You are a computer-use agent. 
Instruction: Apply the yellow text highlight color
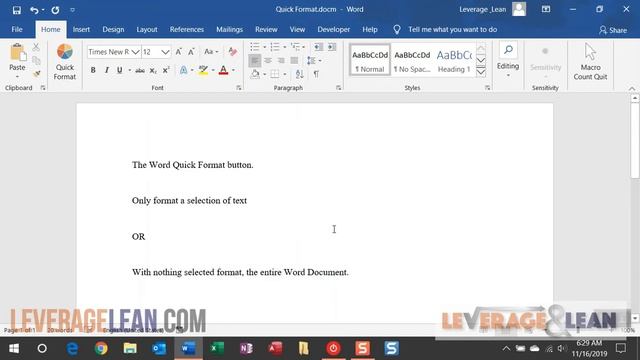coord(203,70)
